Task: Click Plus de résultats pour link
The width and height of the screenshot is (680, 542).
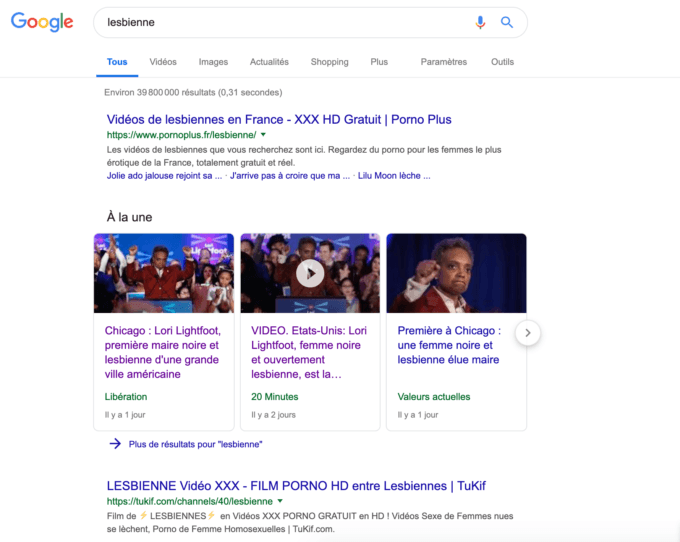Action: pos(195,444)
